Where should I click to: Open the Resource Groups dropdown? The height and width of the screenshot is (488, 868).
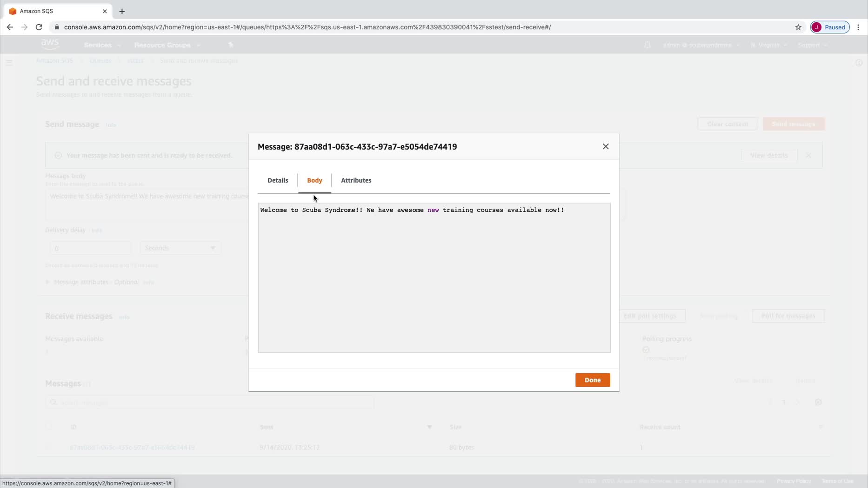[167, 45]
